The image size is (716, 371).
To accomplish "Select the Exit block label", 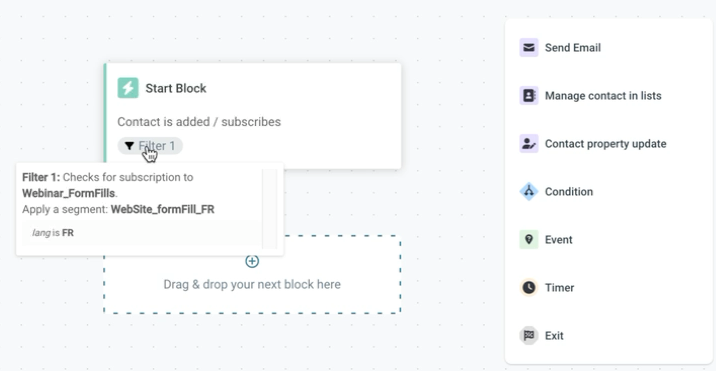I will coord(554,335).
